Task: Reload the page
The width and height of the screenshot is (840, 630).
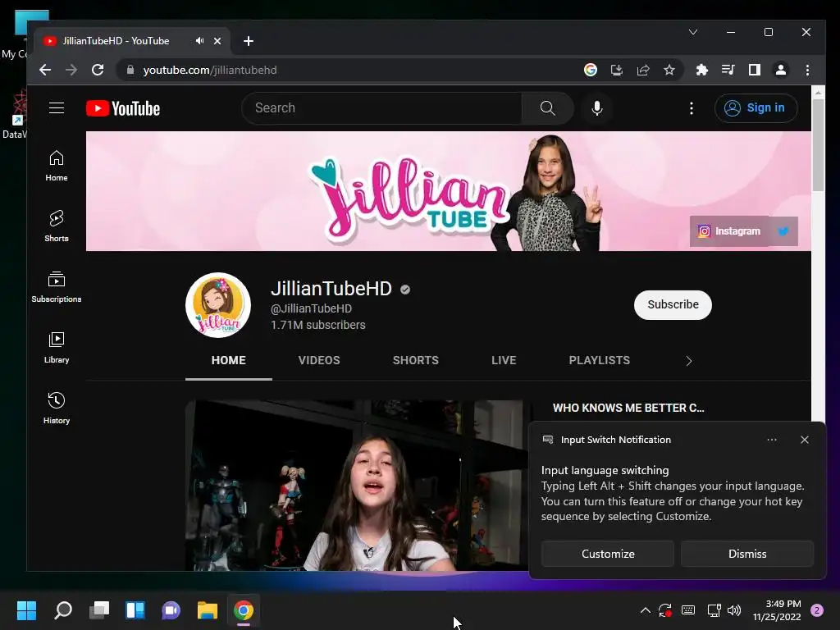Action: tap(98, 70)
